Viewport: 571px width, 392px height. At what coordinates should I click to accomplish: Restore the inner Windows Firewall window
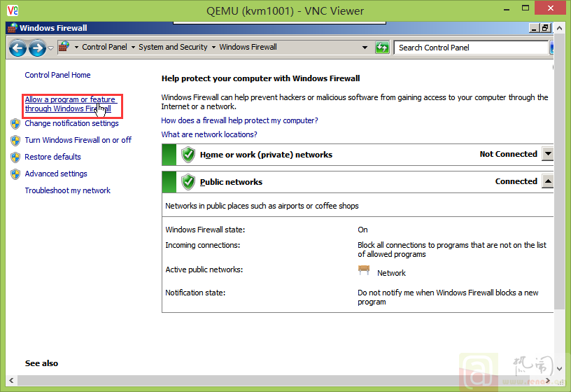pyautogui.click(x=545, y=28)
